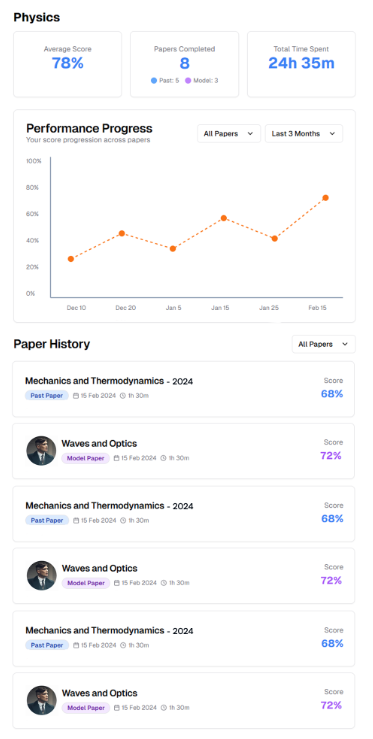Click the Feb 15 data point on the chart
The width and height of the screenshot is (373, 739).
(x=325, y=198)
